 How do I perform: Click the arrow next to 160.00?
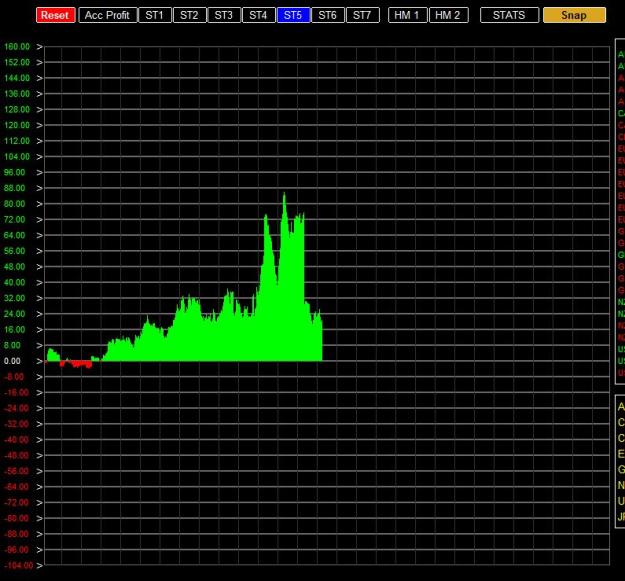pos(39,47)
